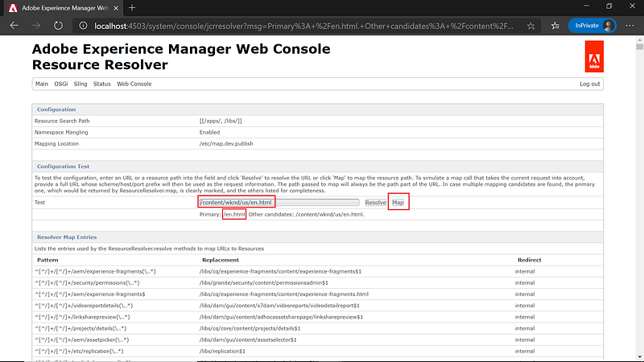Click the address bar URL
Viewport: 644px width, 362px height.
[x=303, y=26]
